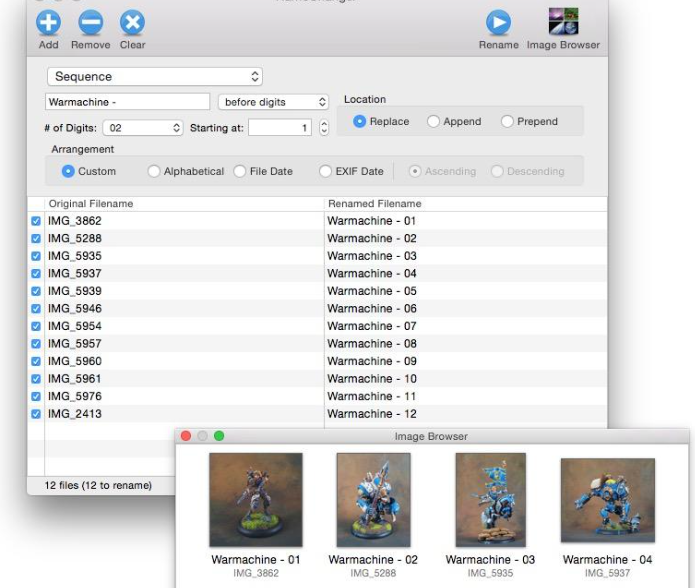This screenshot has height=588, width=695.
Task: Select the IMG_2413 original filename
Action: [75, 414]
